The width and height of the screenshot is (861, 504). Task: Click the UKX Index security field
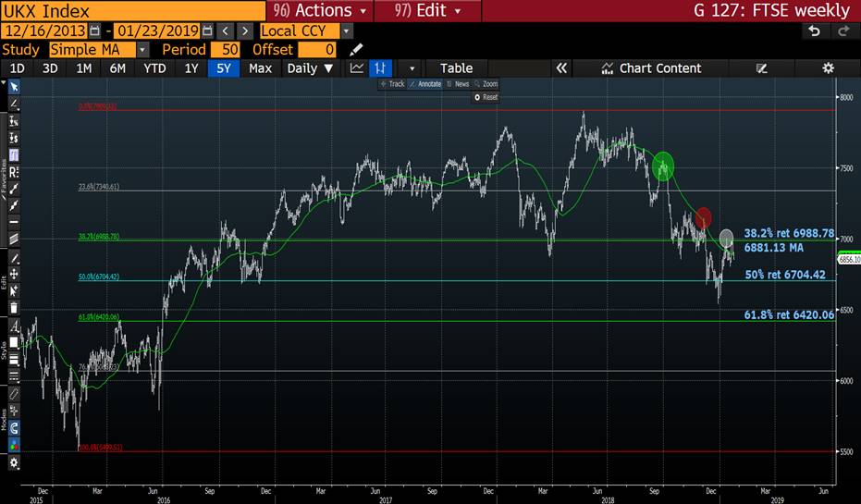[133, 10]
